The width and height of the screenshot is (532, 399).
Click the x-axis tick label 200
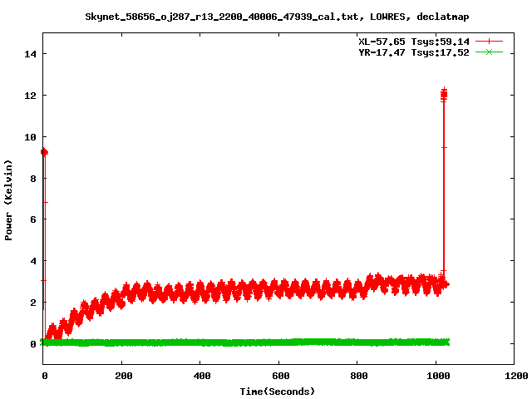pyautogui.click(x=124, y=376)
